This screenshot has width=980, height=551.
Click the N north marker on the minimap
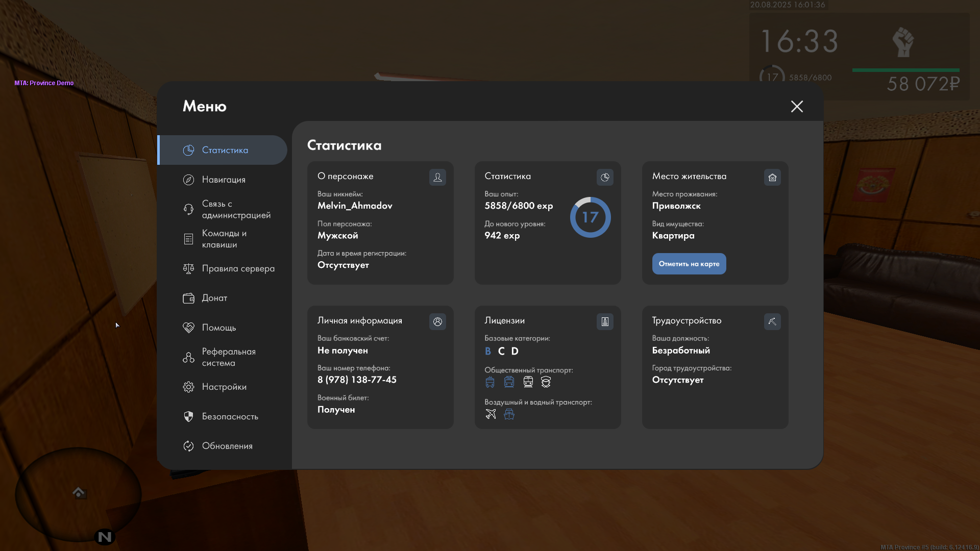[x=105, y=537]
